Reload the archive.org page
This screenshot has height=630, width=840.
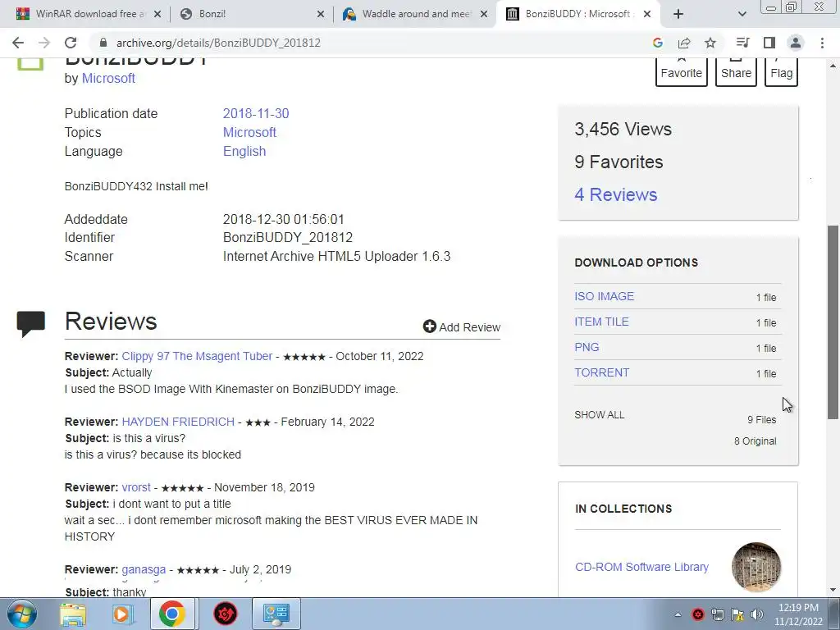pos(71,43)
